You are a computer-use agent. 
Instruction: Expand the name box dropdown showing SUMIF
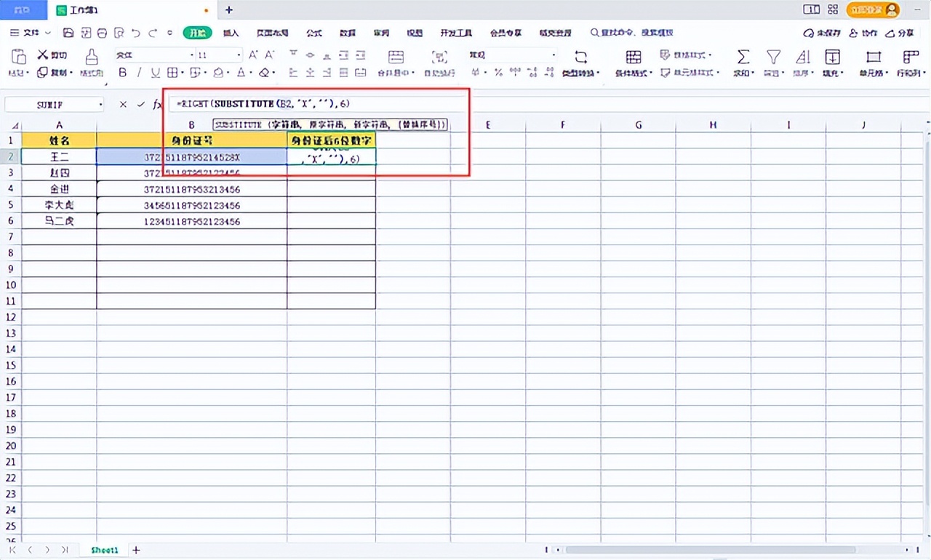pos(100,105)
